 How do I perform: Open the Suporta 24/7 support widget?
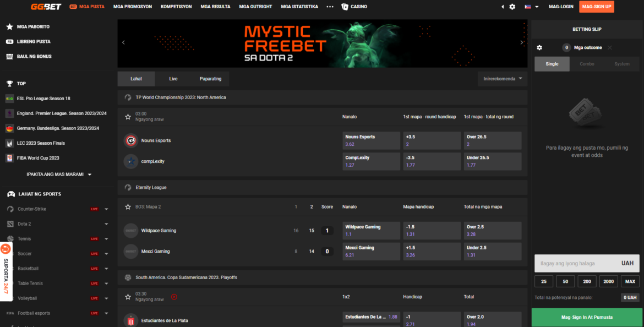[x=6, y=271]
